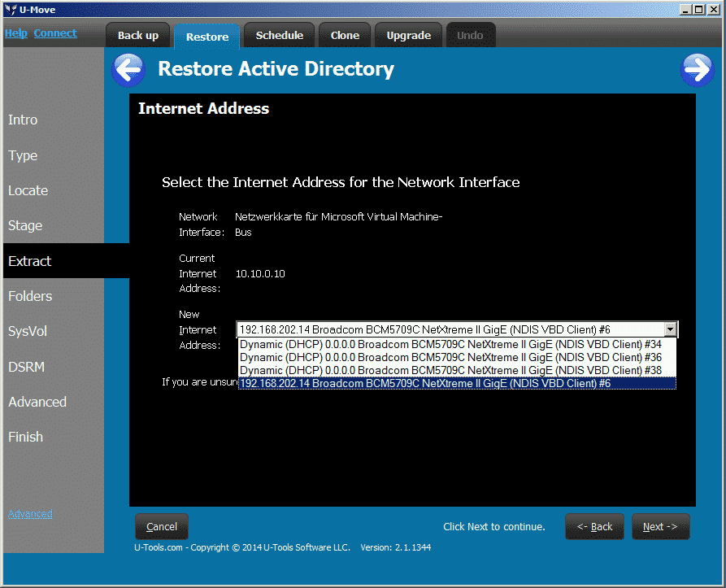Click the Cancel button
Viewport: 726px width, 588px height.
point(162,526)
